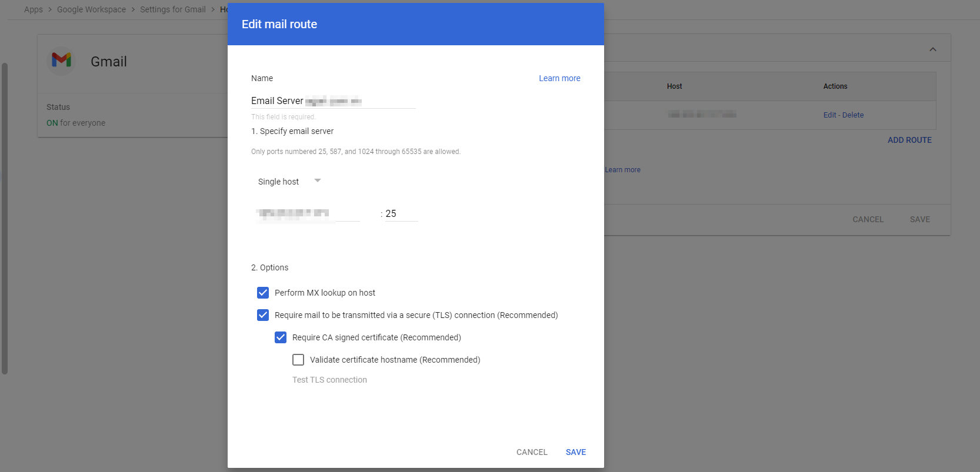Save the edited mail route
980x472 pixels.
tap(575, 452)
